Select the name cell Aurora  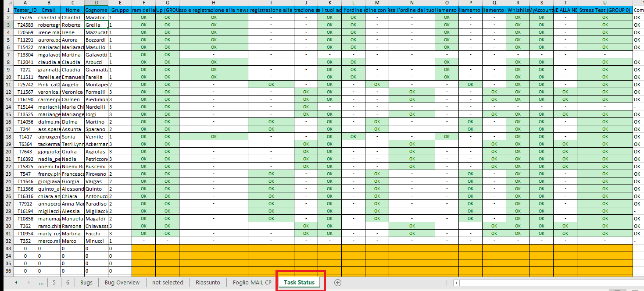click(72, 39)
